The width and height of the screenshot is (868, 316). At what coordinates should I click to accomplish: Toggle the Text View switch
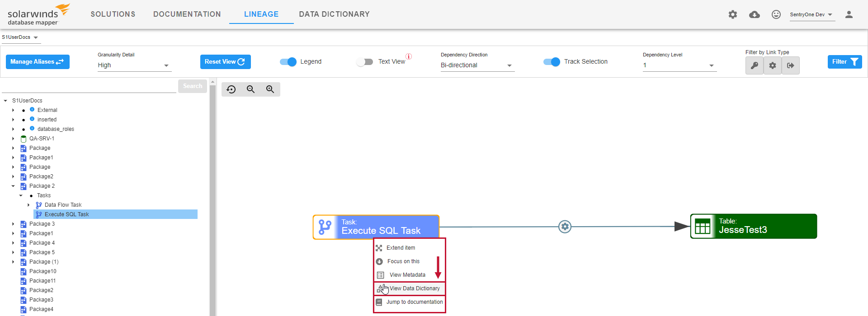(x=364, y=62)
